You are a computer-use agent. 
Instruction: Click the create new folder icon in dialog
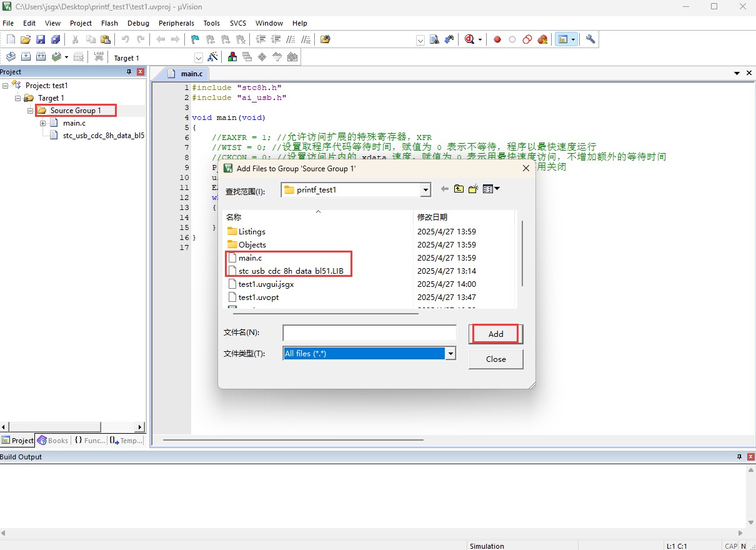coord(473,189)
